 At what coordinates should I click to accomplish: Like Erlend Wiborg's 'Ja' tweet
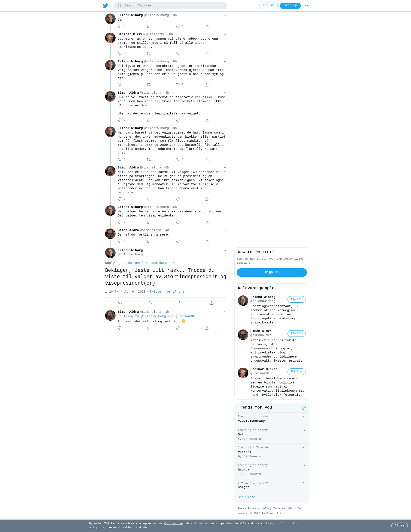(178, 26)
